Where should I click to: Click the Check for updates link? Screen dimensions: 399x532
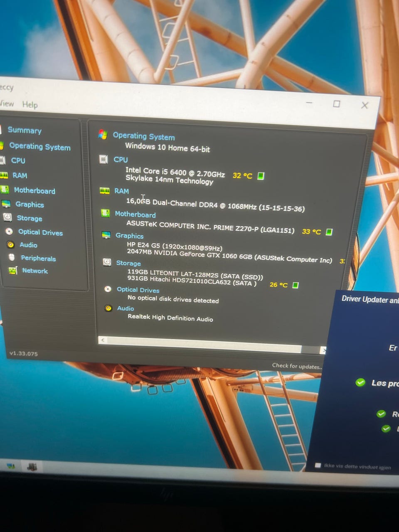(x=297, y=366)
